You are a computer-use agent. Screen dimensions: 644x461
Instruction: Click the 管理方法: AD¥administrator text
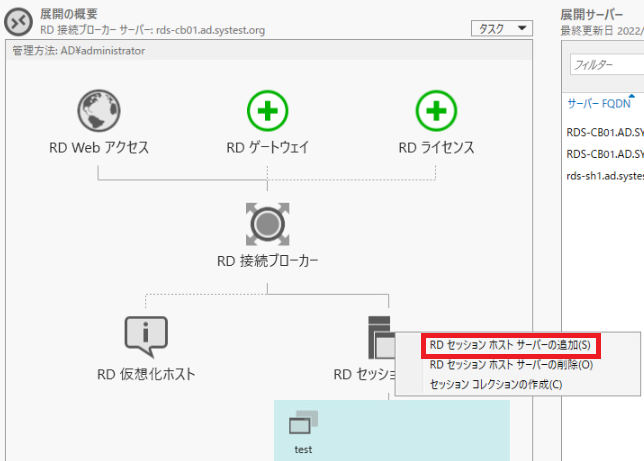click(x=78, y=51)
